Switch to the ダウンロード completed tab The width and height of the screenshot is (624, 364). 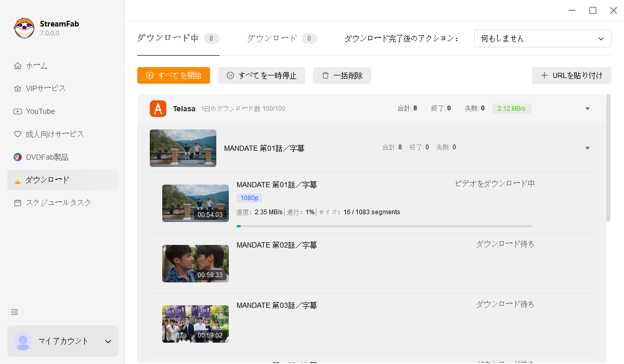tap(272, 38)
